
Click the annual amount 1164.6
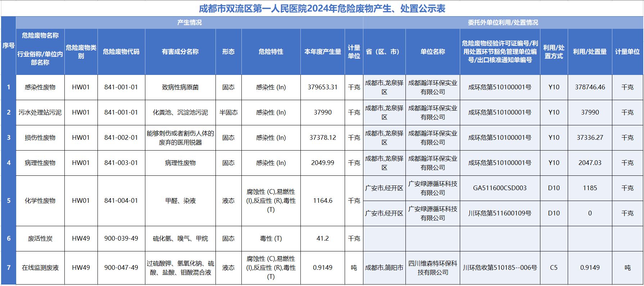click(x=323, y=201)
